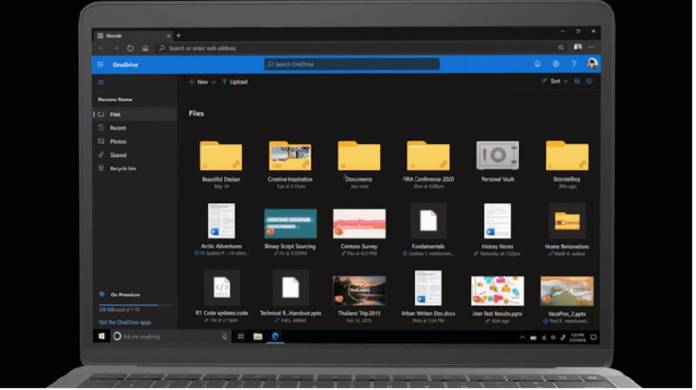Open the Windows action center icon
Viewport: 696px width, 390px height.
(x=593, y=338)
